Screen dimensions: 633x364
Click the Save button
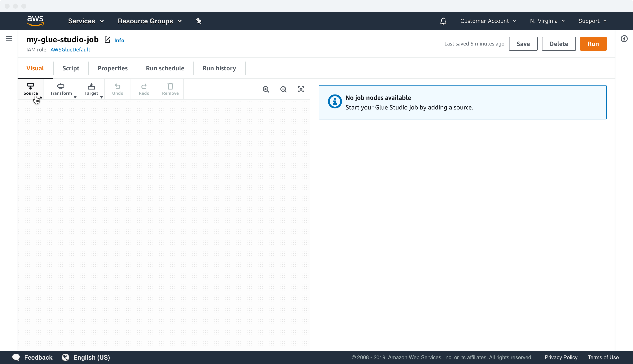[523, 44]
